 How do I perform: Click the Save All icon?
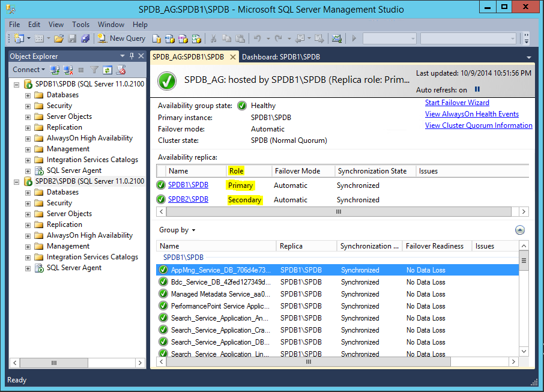pos(85,38)
